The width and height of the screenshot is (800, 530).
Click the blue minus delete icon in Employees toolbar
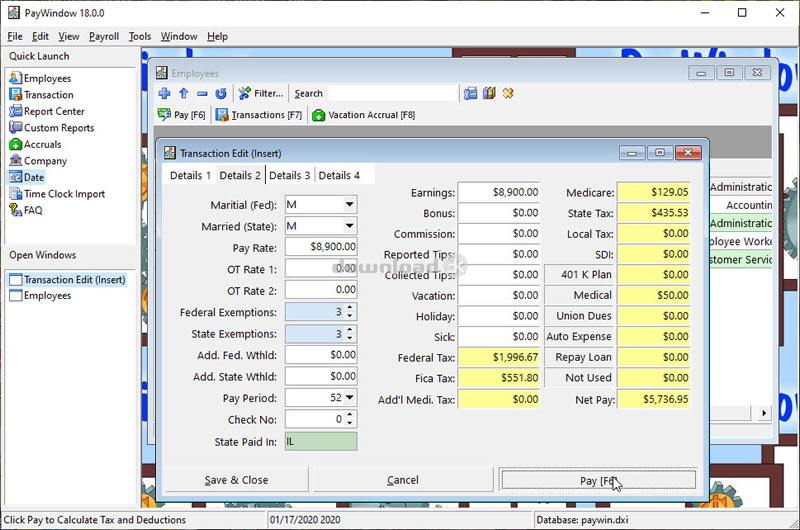tap(202, 93)
